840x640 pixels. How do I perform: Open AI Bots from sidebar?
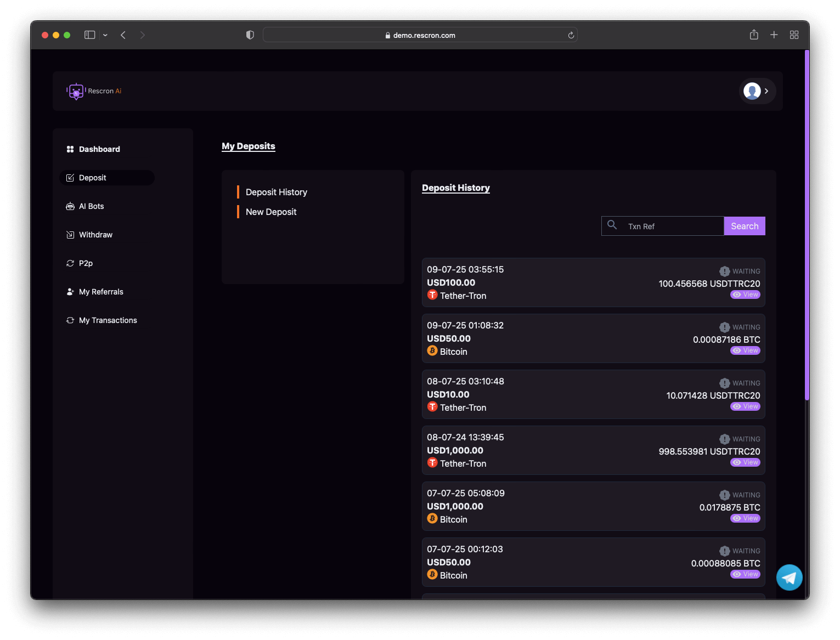91,206
